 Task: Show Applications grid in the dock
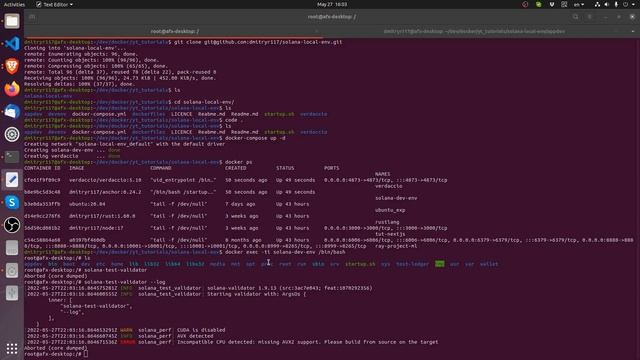(12, 349)
